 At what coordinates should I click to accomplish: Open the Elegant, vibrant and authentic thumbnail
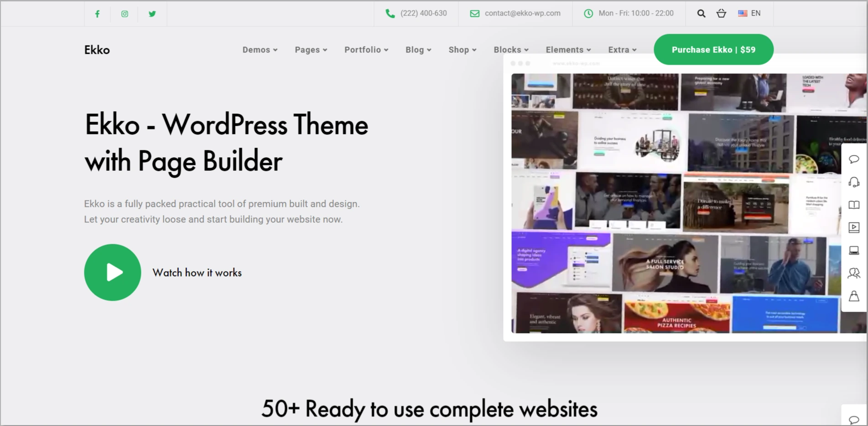(x=569, y=313)
